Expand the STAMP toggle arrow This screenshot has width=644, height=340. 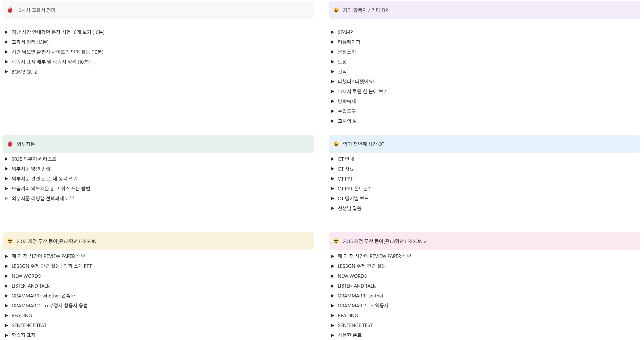tap(332, 32)
